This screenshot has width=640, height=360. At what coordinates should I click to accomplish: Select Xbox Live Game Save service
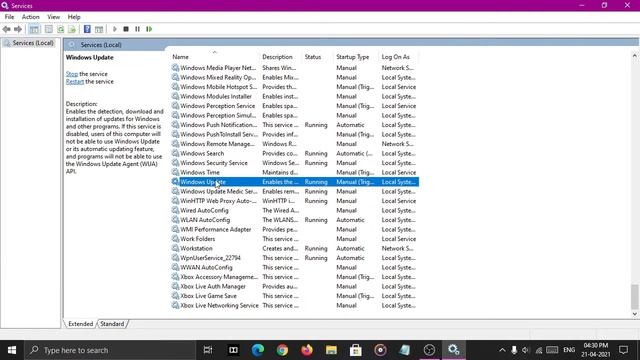coord(295,296)
